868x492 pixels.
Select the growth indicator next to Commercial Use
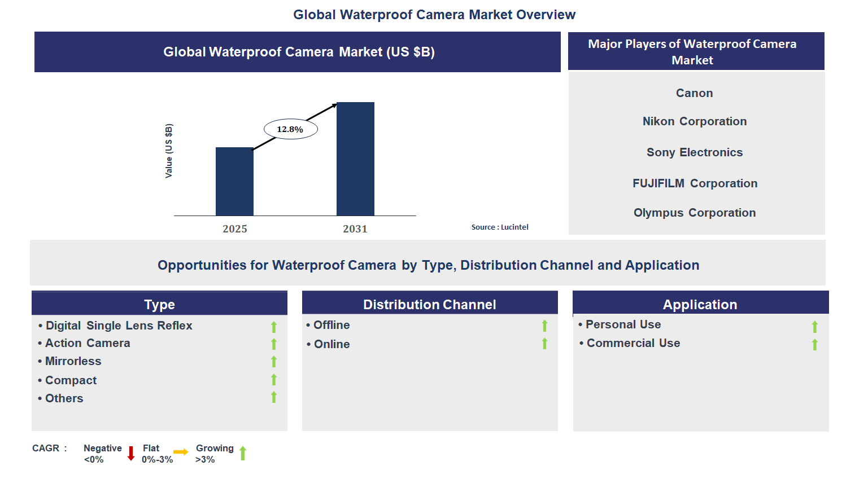(x=814, y=344)
